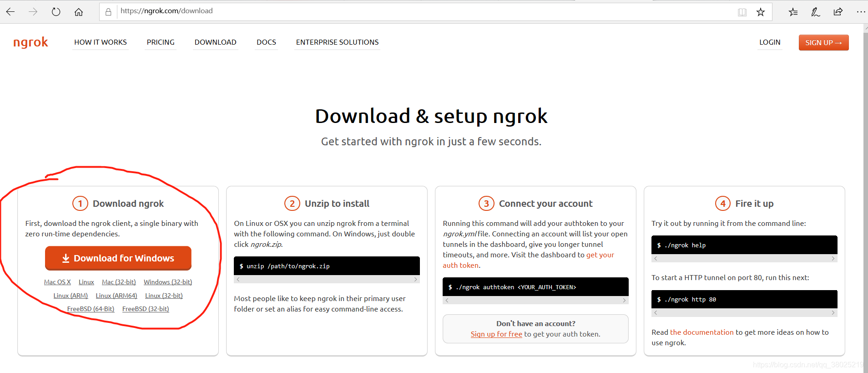Click the SIGN UP button

(823, 42)
